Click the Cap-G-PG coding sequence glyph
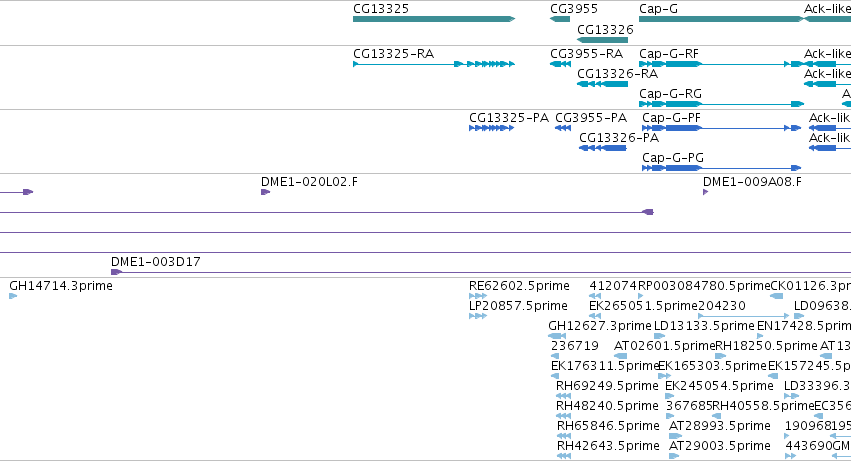Viewport: 851px width, 461px height. coord(721,168)
